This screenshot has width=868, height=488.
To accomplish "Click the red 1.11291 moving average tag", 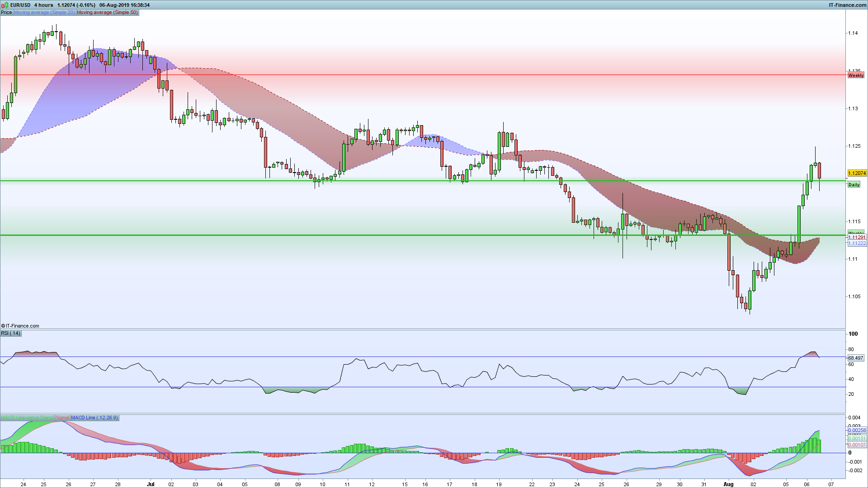I will click(857, 238).
